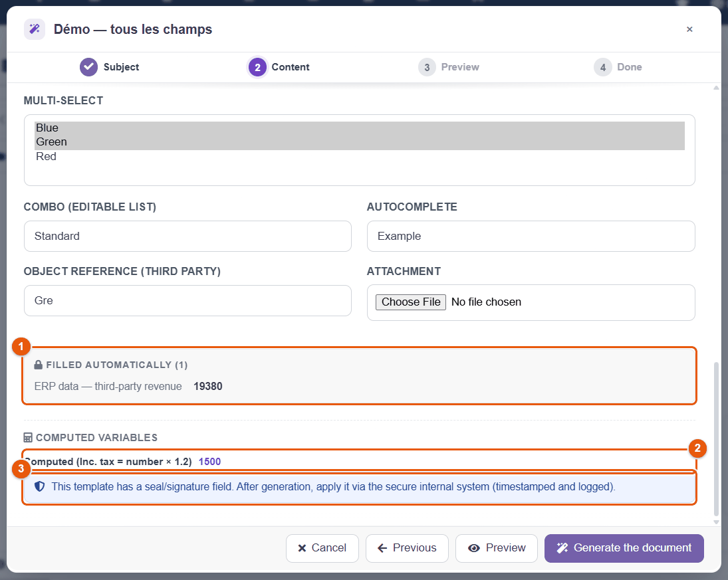Select the Content step tab
Image resolution: width=728 pixels, height=580 pixels.
(279, 67)
